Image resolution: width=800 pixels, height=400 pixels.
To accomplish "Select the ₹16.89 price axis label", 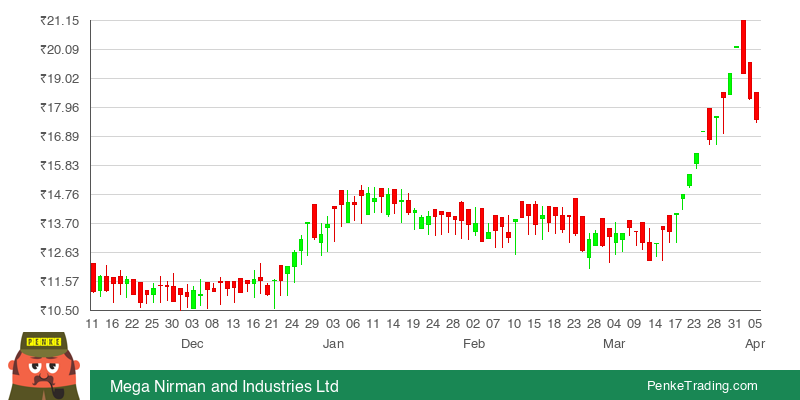I will pos(60,137).
